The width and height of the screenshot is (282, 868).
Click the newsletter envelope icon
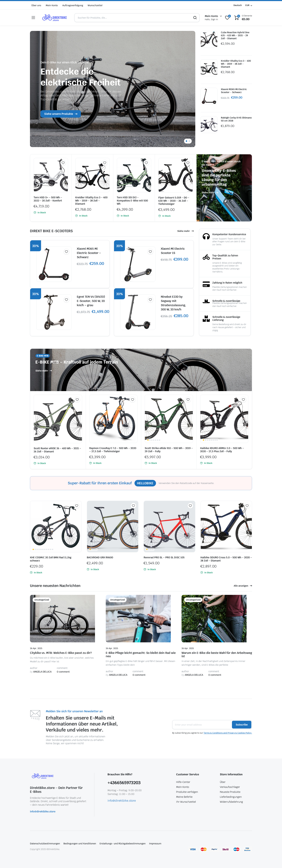coord(35,714)
